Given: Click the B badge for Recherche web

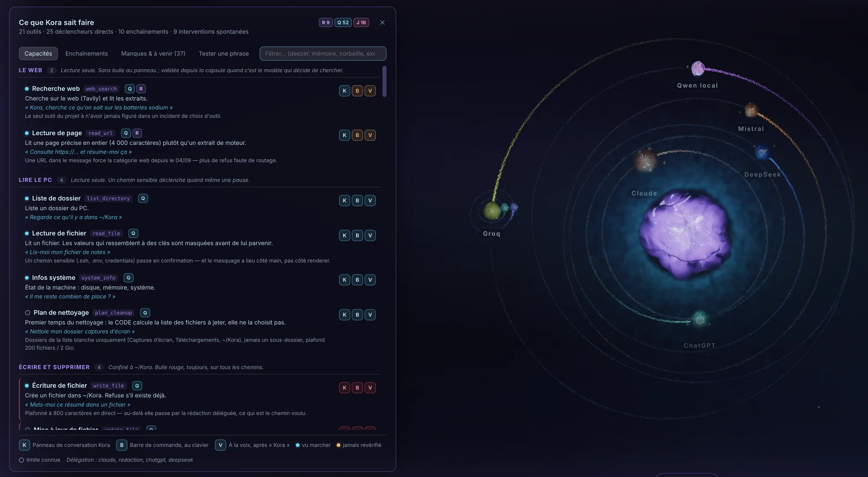Looking at the screenshot, I should 357,91.
